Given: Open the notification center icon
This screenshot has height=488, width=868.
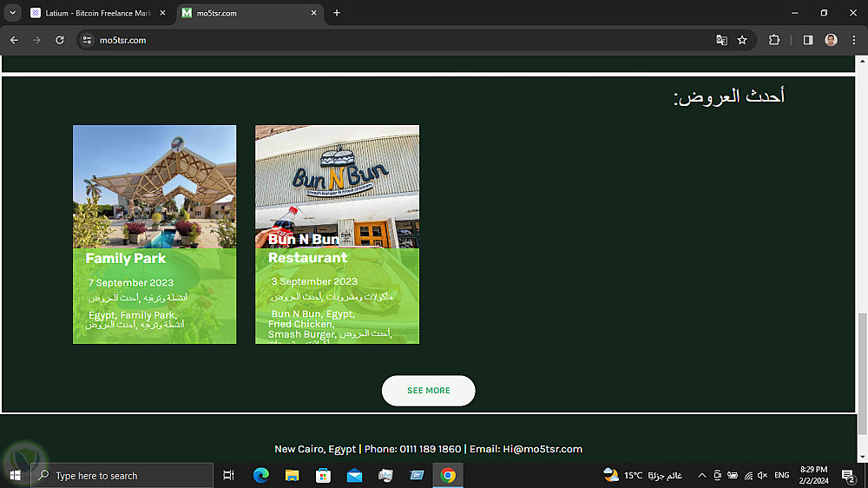Looking at the screenshot, I should (848, 475).
